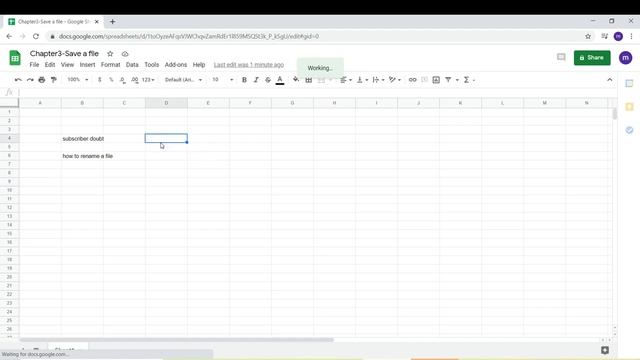The width and height of the screenshot is (640, 360).
Task: Star the Chapter3-Save a file document
Action: 110,54
